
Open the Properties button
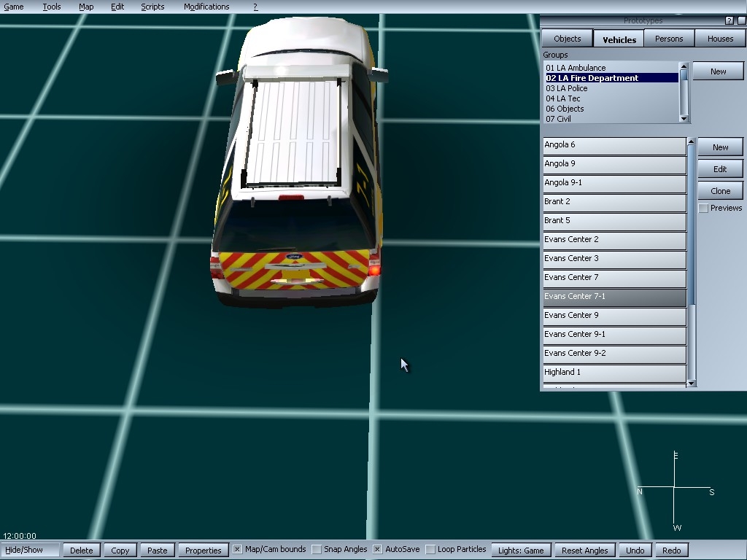click(x=204, y=551)
